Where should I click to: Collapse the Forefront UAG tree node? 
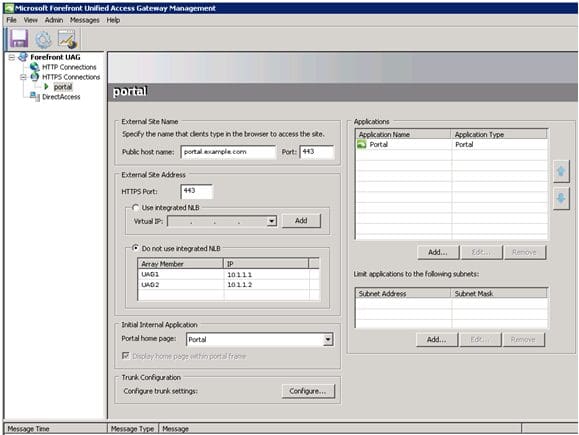(x=12, y=57)
